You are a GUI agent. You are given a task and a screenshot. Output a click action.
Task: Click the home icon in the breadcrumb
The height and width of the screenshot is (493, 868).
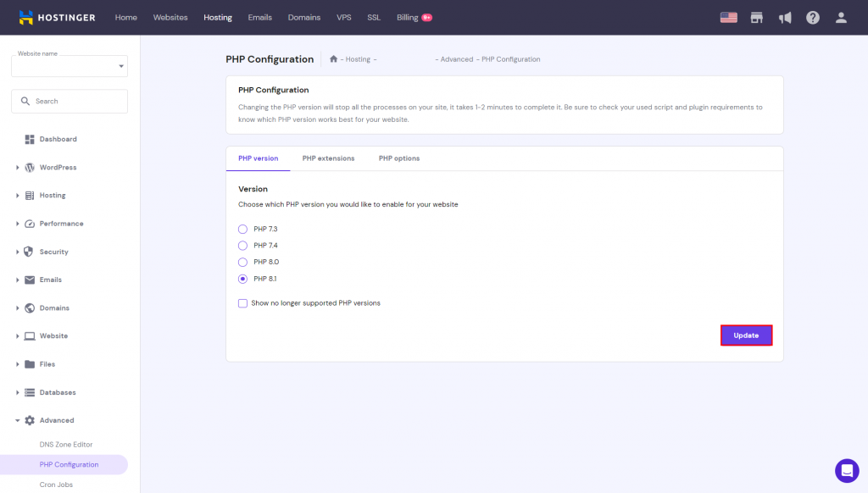point(335,58)
